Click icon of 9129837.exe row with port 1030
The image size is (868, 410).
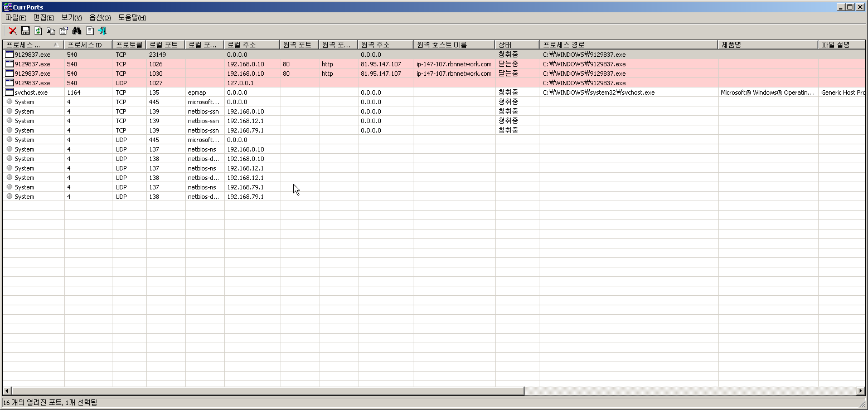click(9, 74)
